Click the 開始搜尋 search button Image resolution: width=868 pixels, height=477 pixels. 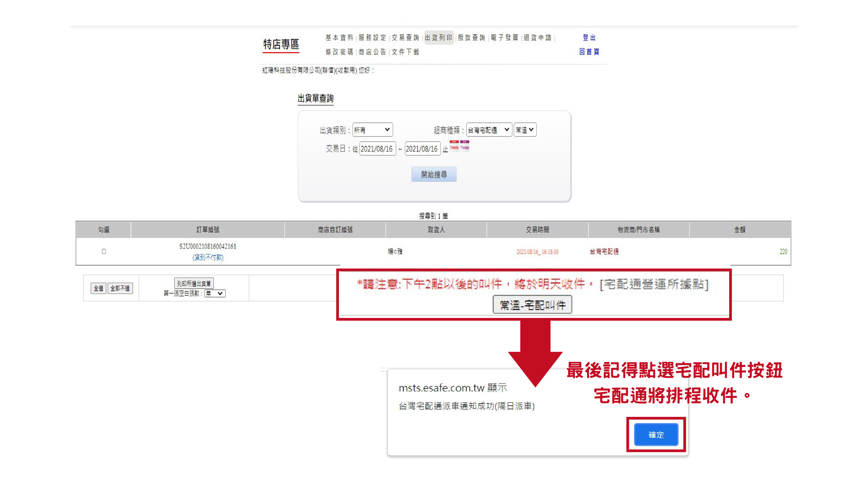point(434,174)
